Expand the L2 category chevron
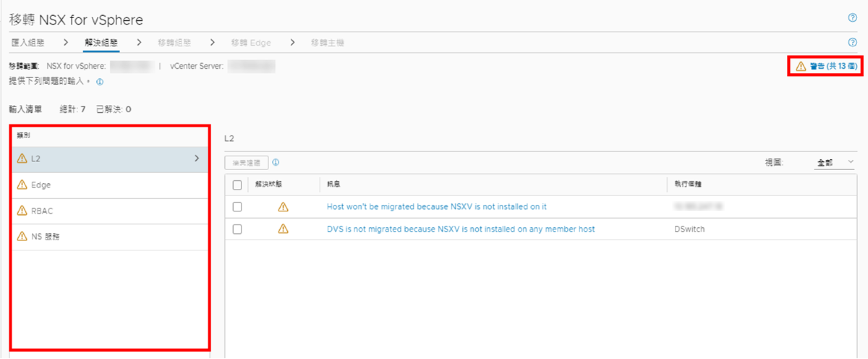Image resolution: width=868 pixels, height=359 pixels. pyautogui.click(x=197, y=158)
